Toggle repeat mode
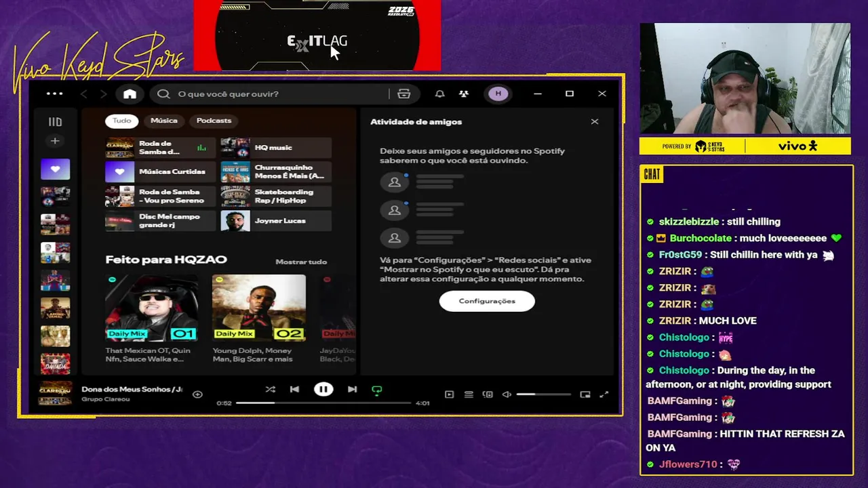 [x=377, y=390]
